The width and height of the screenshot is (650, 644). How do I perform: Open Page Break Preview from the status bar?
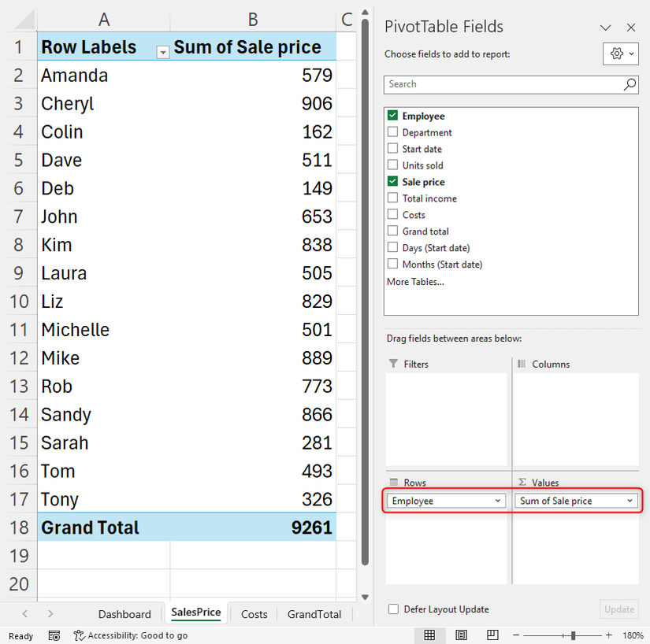tap(492, 635)
